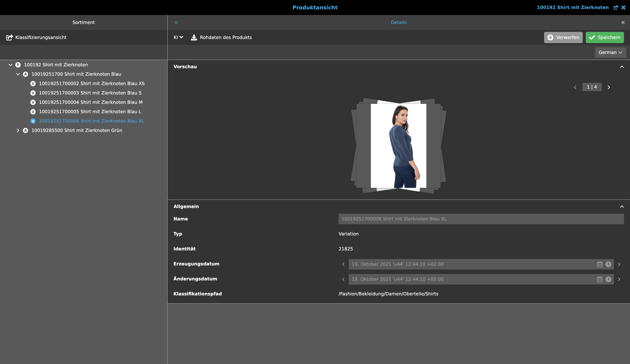
Task: Open the Klassifizierungsansicht
Action: click(x=36, y=37)
